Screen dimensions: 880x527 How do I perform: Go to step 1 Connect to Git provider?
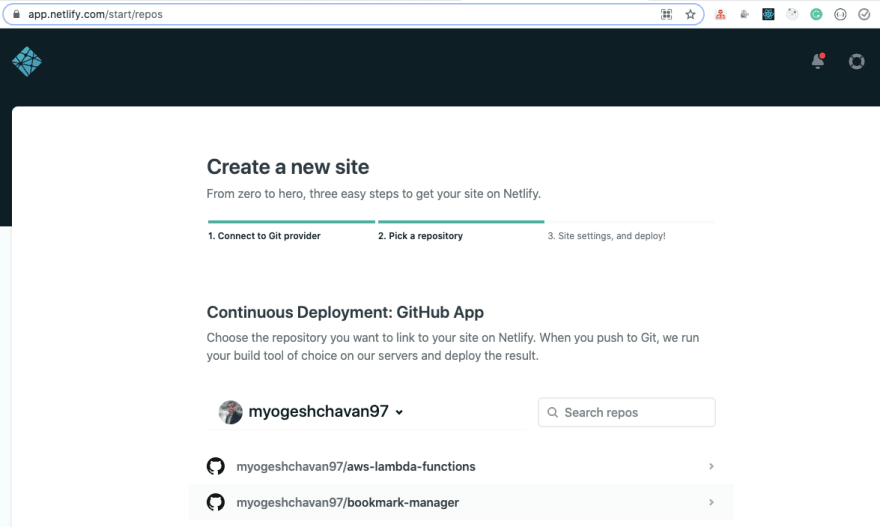(x=264, y=236)
